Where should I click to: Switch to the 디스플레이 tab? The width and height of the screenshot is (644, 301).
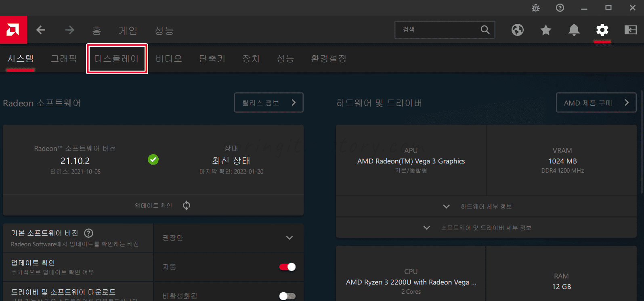click(117, 59)
